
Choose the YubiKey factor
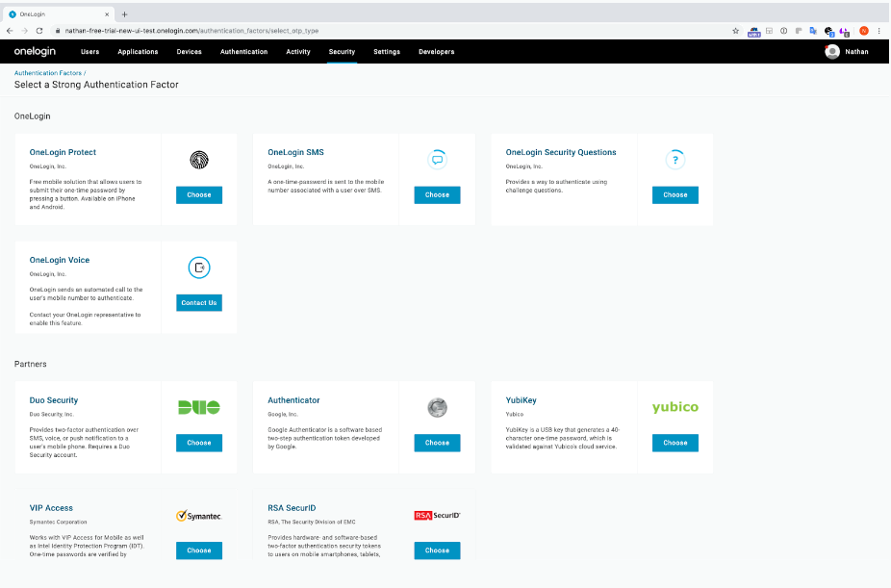click(675, 443)
